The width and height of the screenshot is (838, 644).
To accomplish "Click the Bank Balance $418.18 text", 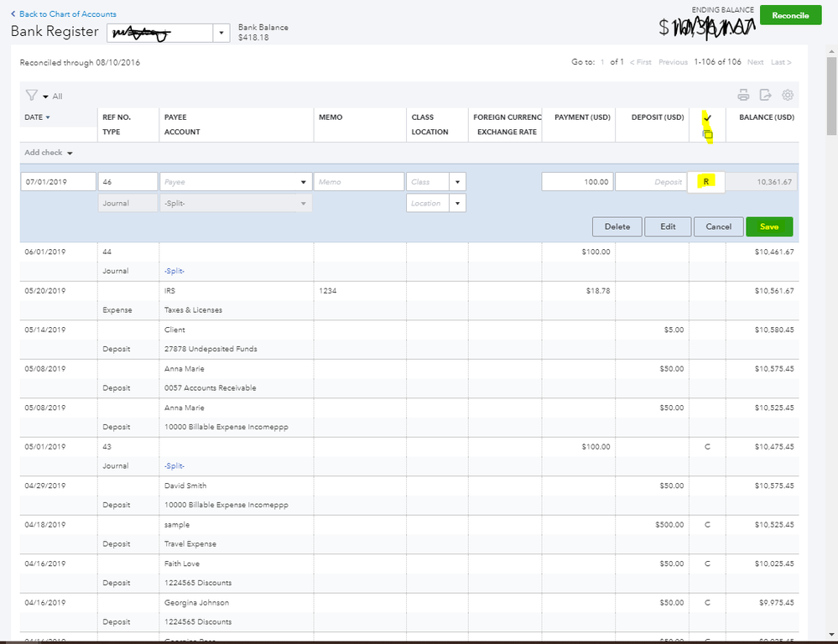I will (263, 32).
